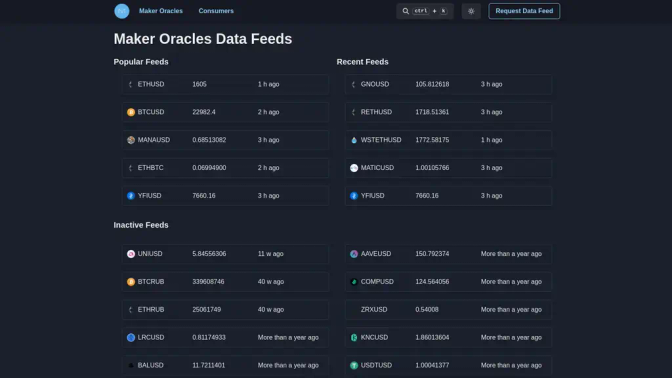
Task: Click the MATICUSD token icon
Action: [354, 168]
